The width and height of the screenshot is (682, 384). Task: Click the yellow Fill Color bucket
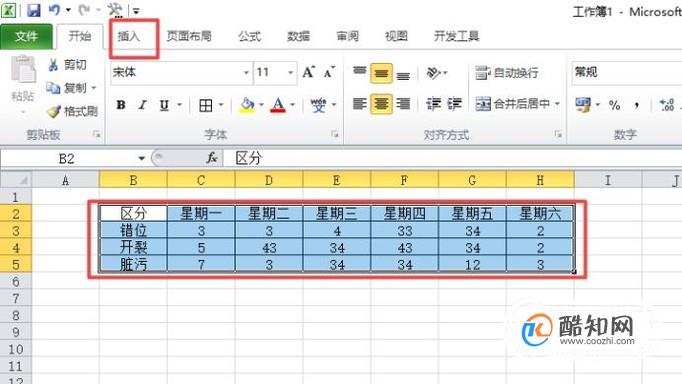click(x=247, y=105)
